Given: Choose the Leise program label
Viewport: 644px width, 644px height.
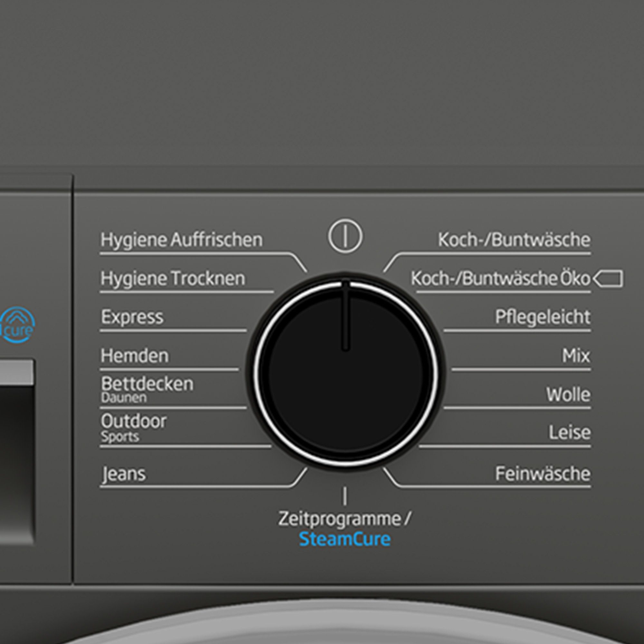Looking at the screenshot, I should 570,432.
